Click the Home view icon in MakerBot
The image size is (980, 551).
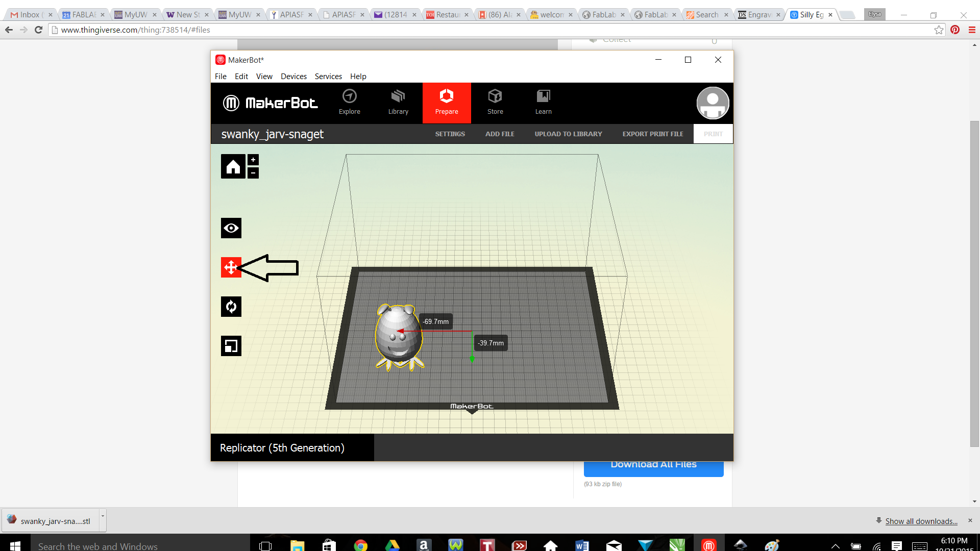coord(233,166)
